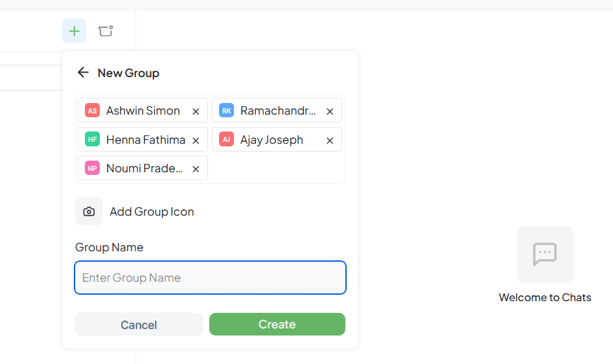Viewport: 613px width, 364px height.
Task: Click the green plus new chat icon
Action: [x=75, y=31]
